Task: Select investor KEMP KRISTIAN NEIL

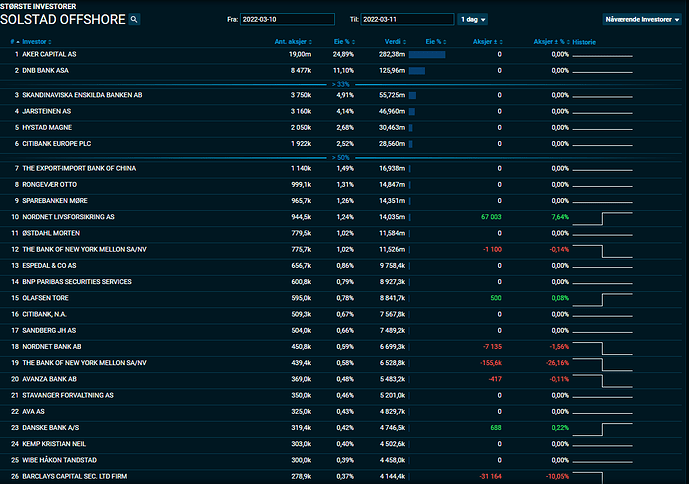Action: 54,444
